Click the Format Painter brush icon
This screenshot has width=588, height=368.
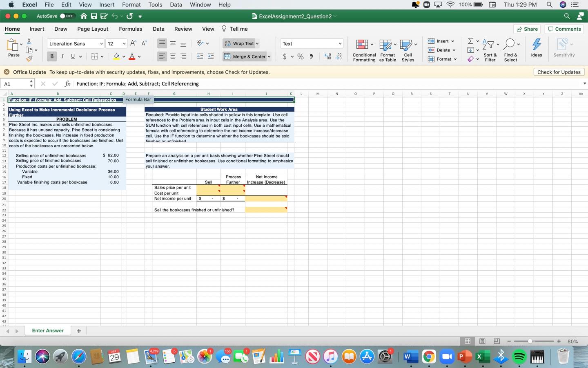tap(29, 58)
